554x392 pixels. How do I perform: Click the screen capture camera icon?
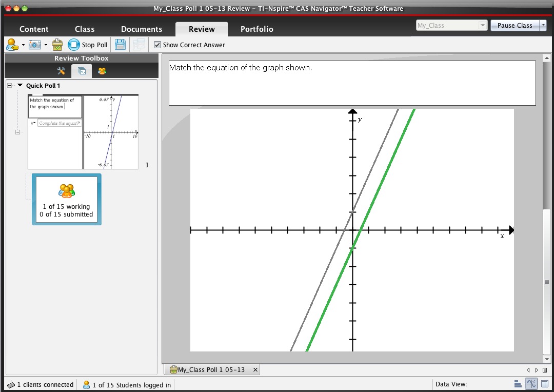[34, 45]
